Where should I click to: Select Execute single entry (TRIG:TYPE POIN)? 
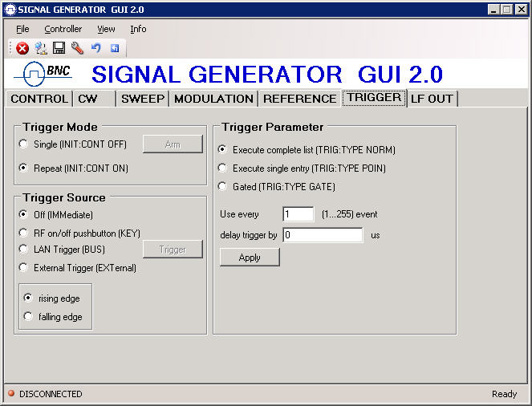222,168
